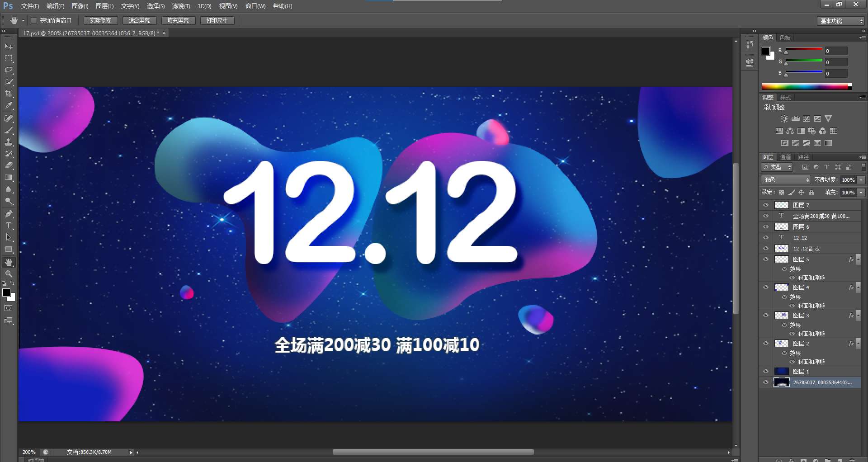This screenshot has height=462, width=868.
Task: Hide layer 图层 5
Action: tap(766, 259)
